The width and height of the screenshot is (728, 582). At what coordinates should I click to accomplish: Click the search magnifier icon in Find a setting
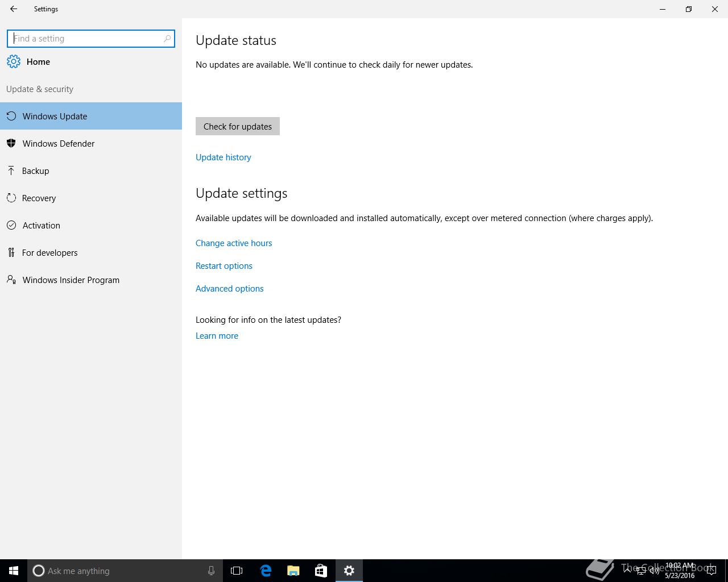pyautogui.click(x=167, y=39)
